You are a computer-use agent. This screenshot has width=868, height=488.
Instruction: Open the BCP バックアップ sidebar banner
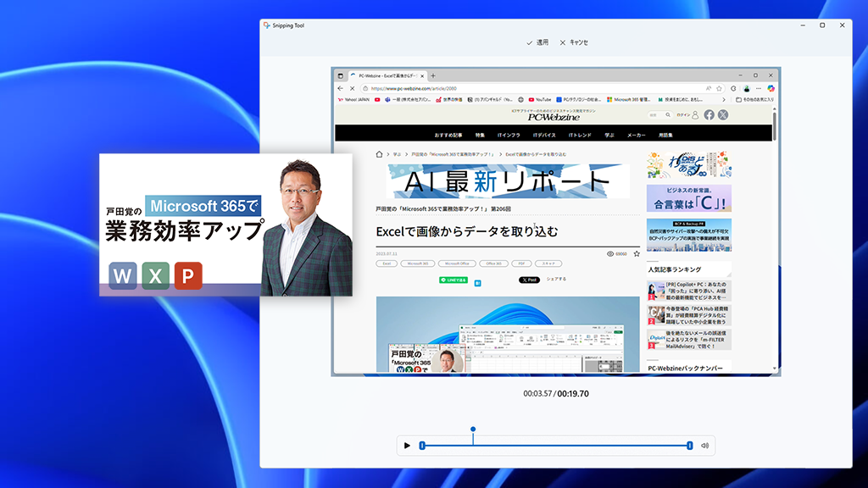(688, 236)
